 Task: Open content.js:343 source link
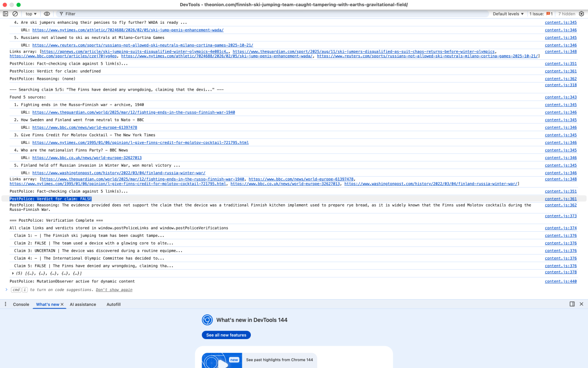[x=561, y=97]
